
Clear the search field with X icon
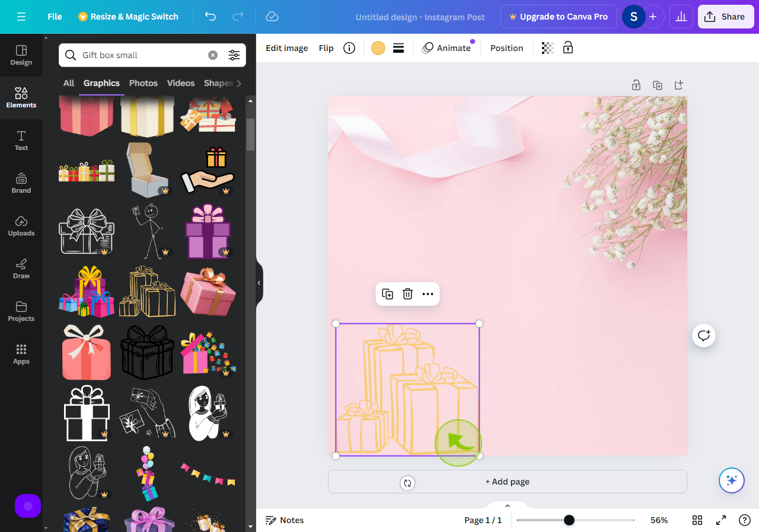click(x=212, y=55)
